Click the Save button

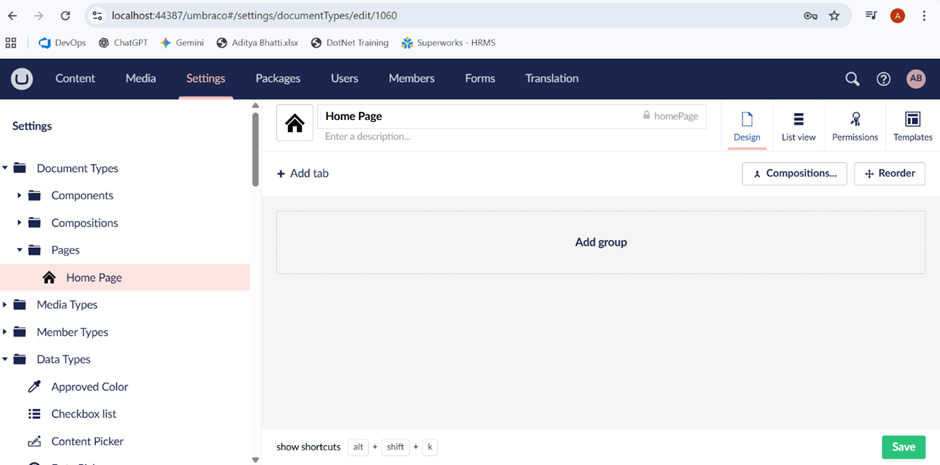[903, 447]
